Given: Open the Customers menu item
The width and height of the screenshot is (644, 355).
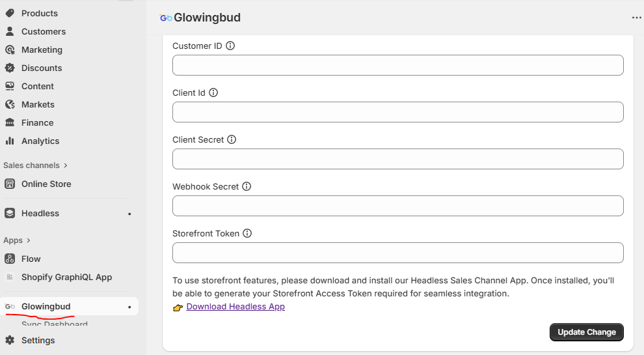Looking at the screenshot, I should (x=44, y=31).
